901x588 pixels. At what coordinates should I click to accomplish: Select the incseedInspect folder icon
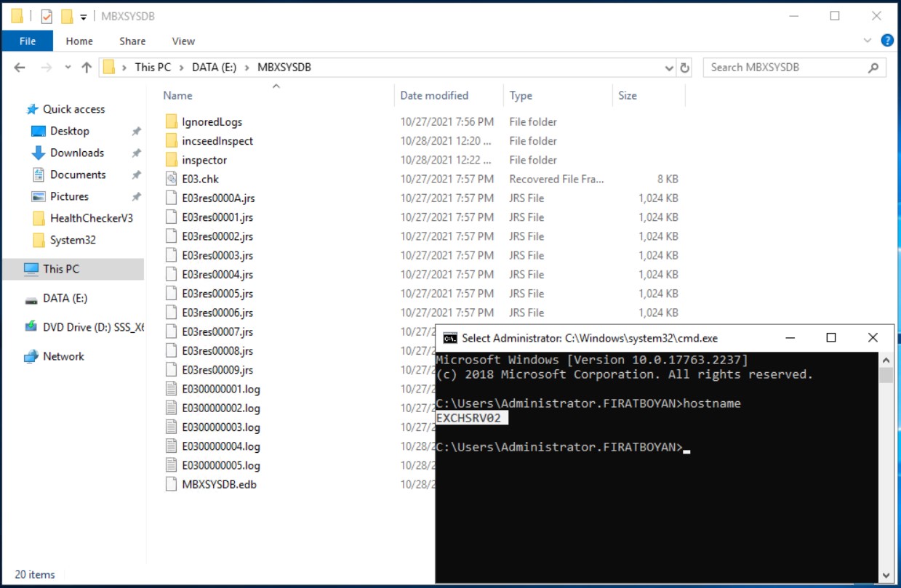coord(172,140)
